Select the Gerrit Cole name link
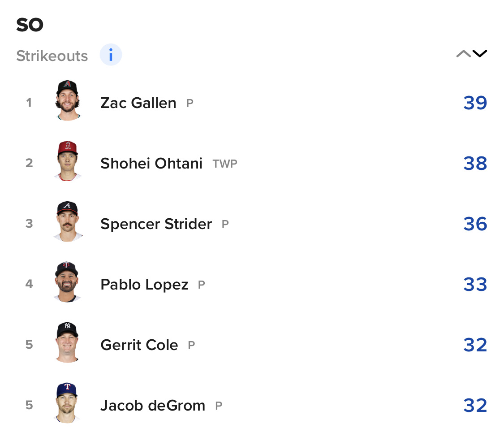Image resolution: width=504 pixels, height=437 pixels. point(139,345)
